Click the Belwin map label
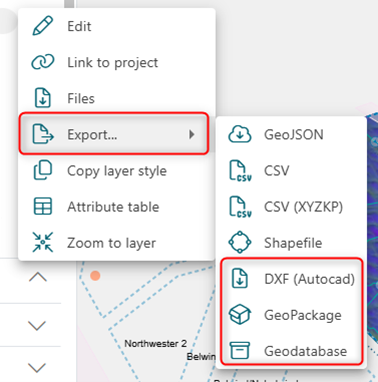Image resolution: width=378 pixels, height=382 pixels. coord(201,356)
